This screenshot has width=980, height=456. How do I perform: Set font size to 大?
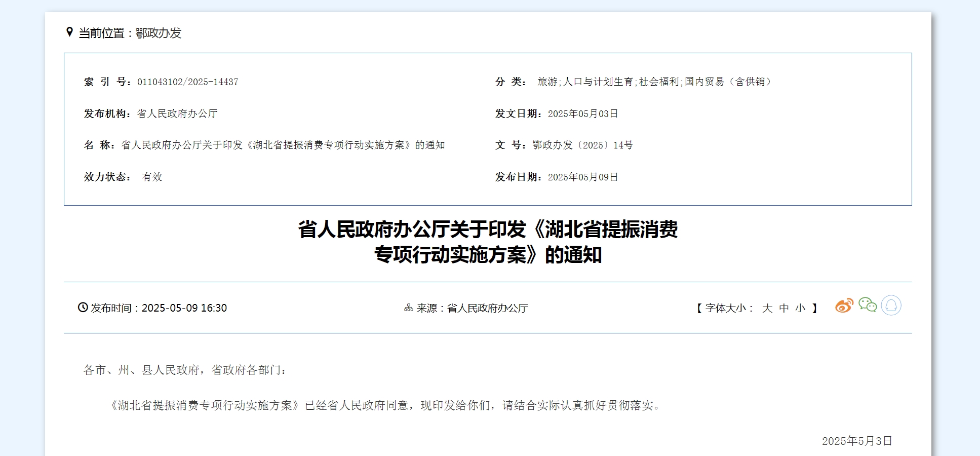click(767, 309)
